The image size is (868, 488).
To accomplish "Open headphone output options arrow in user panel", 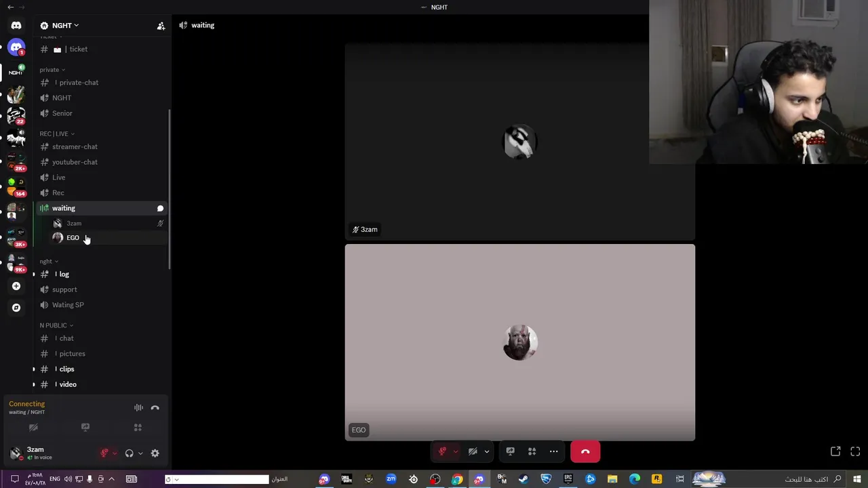I will [x=140, y=453].
